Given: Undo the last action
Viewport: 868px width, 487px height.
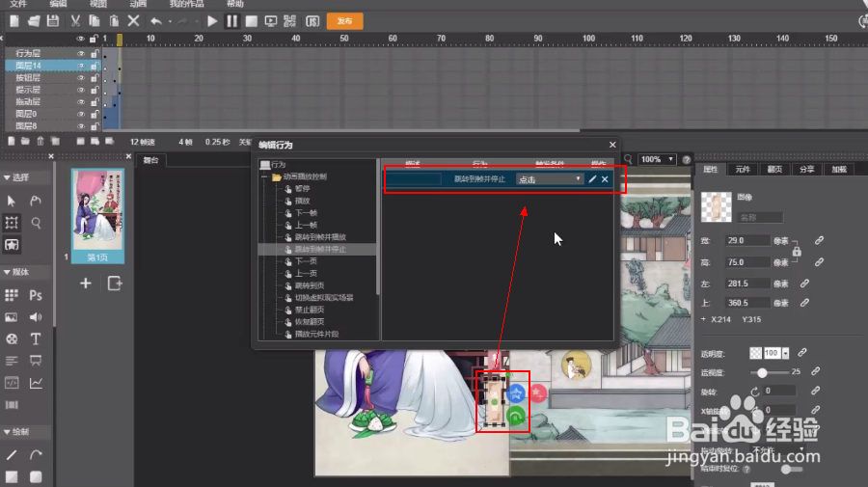Looking at the screenshot, I should point(156,21).
